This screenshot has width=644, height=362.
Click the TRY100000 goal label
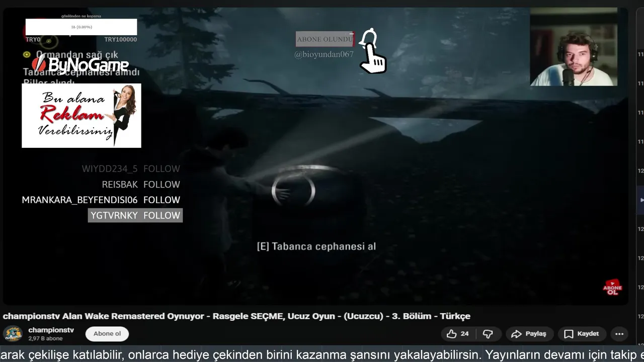point(120,39)
